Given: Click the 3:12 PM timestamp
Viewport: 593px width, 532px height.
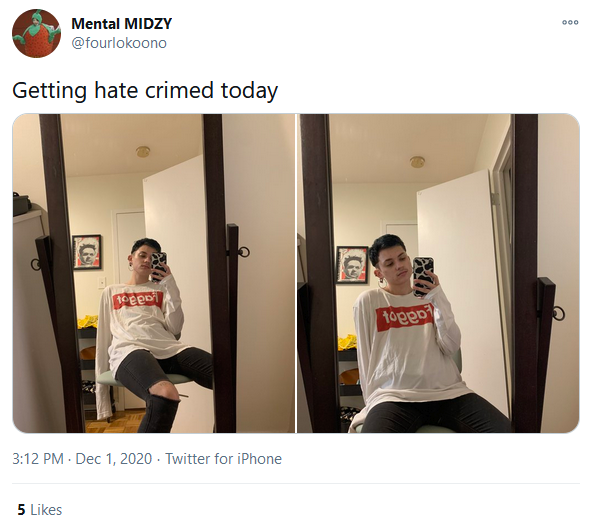Looking at the screenshot, I should [37, 459].
